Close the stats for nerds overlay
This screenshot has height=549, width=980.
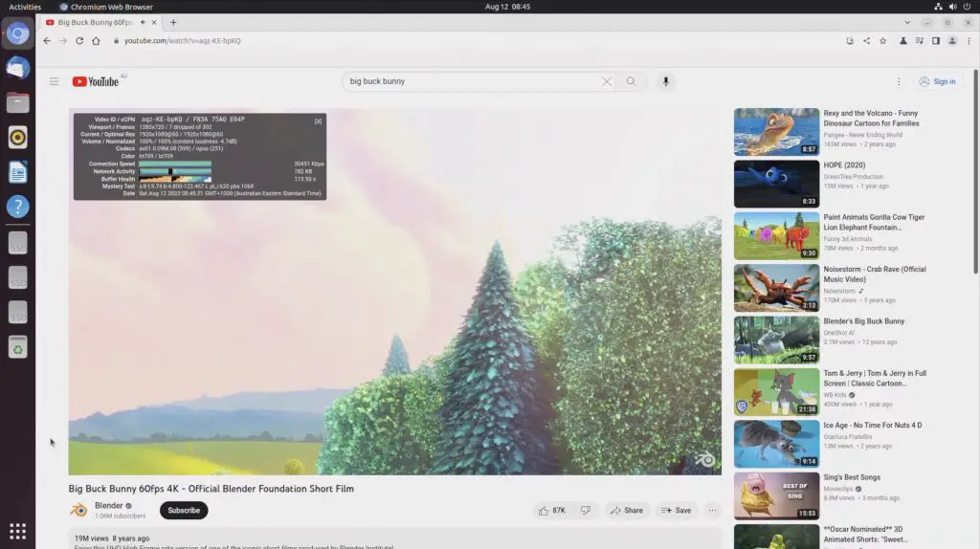[318, 121]
